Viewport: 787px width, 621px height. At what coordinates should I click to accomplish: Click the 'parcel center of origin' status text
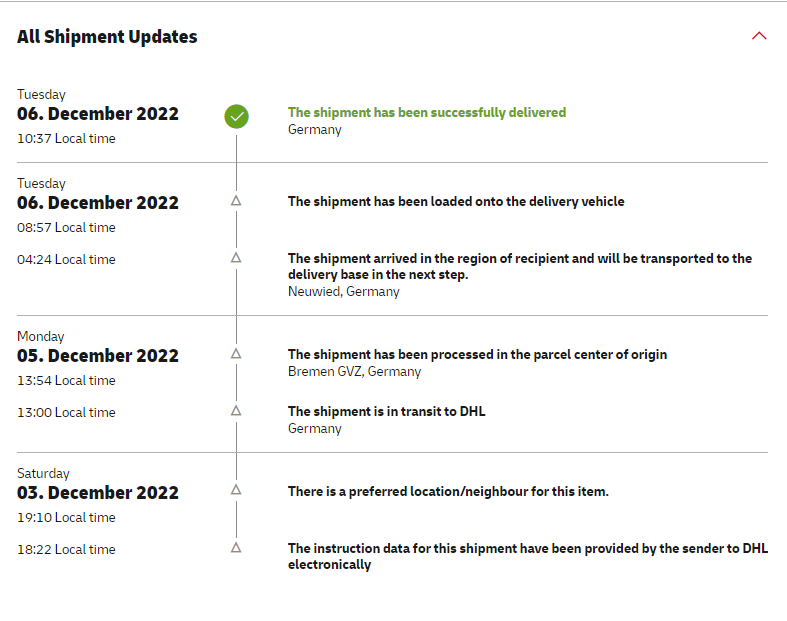pyautogui.click(x=476, y=355)
